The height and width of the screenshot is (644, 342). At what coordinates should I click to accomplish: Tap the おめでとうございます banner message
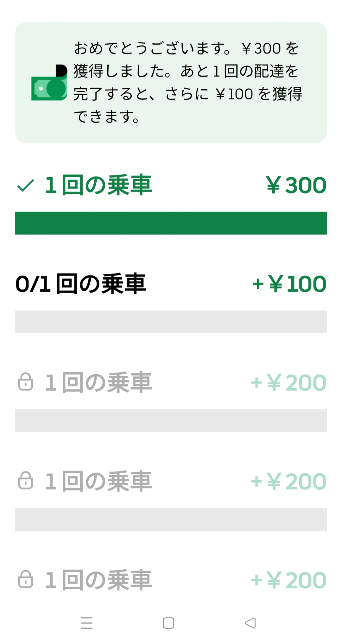[187, 82]
